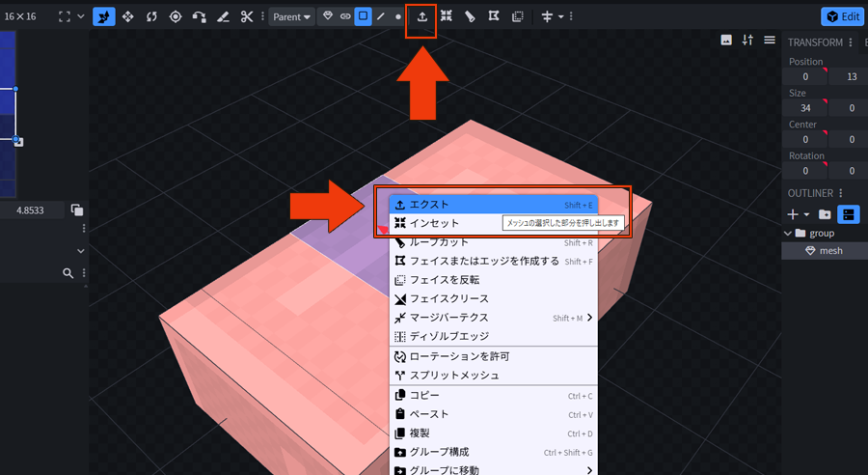Select the Rotate tool
Screen dimensions: 868x475
[x=151, y=16]
